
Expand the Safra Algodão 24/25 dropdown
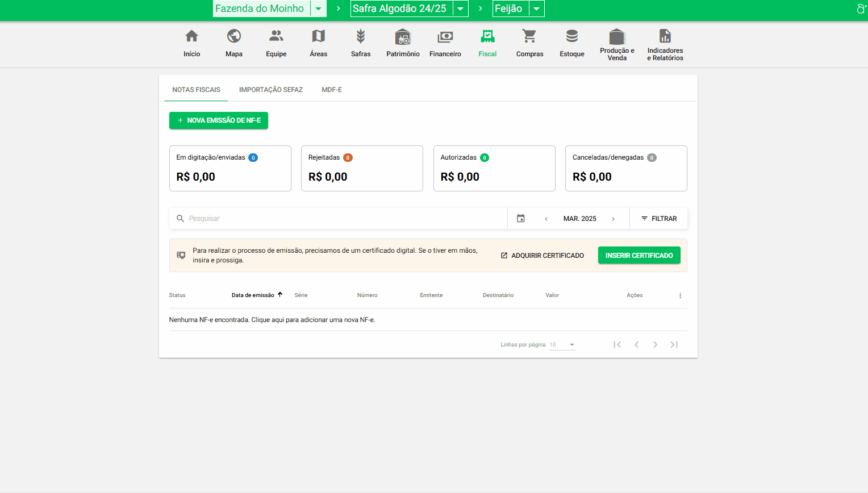click(461, 9)
